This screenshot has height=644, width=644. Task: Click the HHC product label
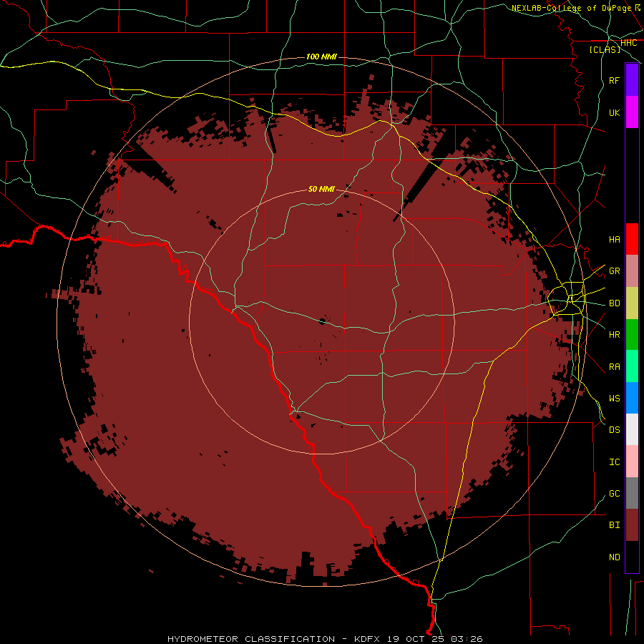[628, 43]
